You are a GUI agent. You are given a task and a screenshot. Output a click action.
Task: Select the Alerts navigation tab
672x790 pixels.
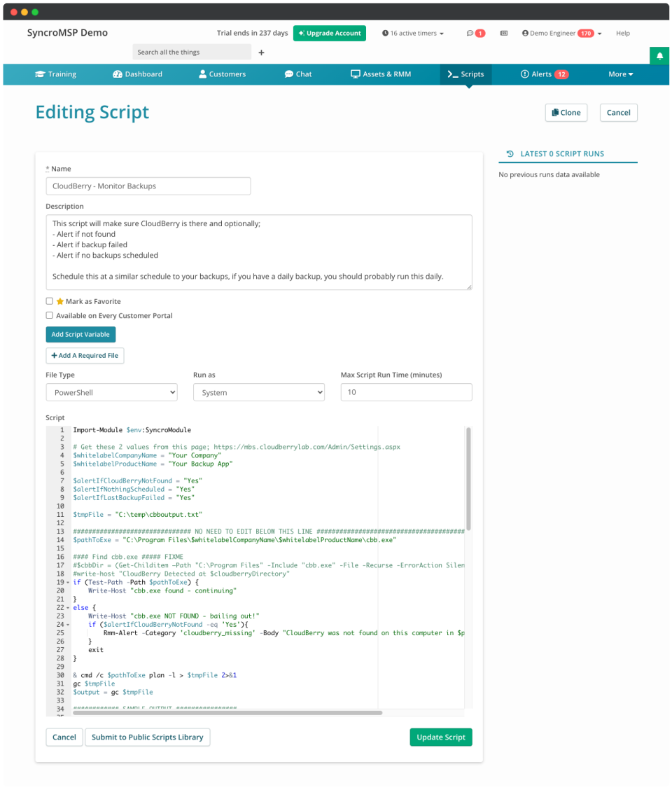(x=544, y=74)
